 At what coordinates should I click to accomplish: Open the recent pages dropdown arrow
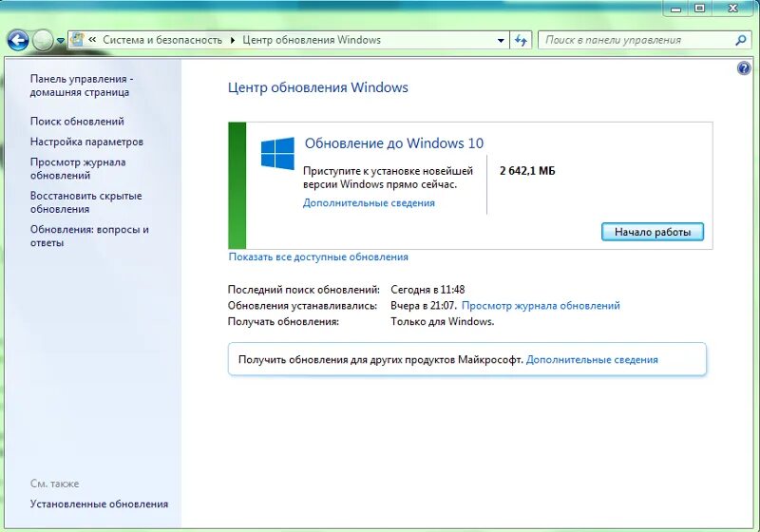pyautogui.click(x=60, y=41)
